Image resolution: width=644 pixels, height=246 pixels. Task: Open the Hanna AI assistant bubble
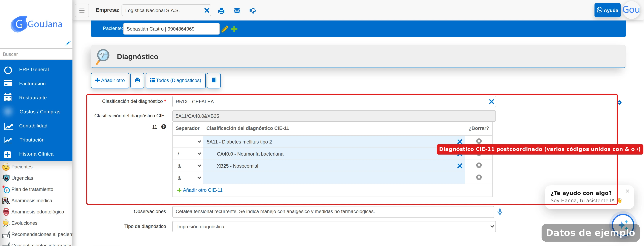pos(623,225)
